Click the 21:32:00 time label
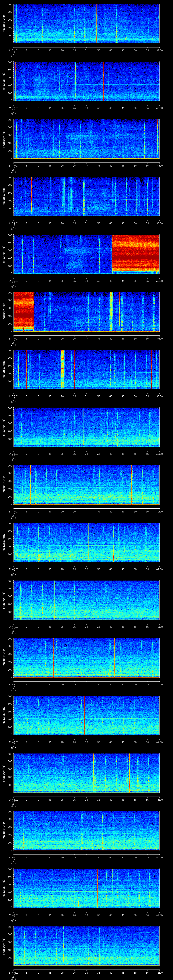 13,108
